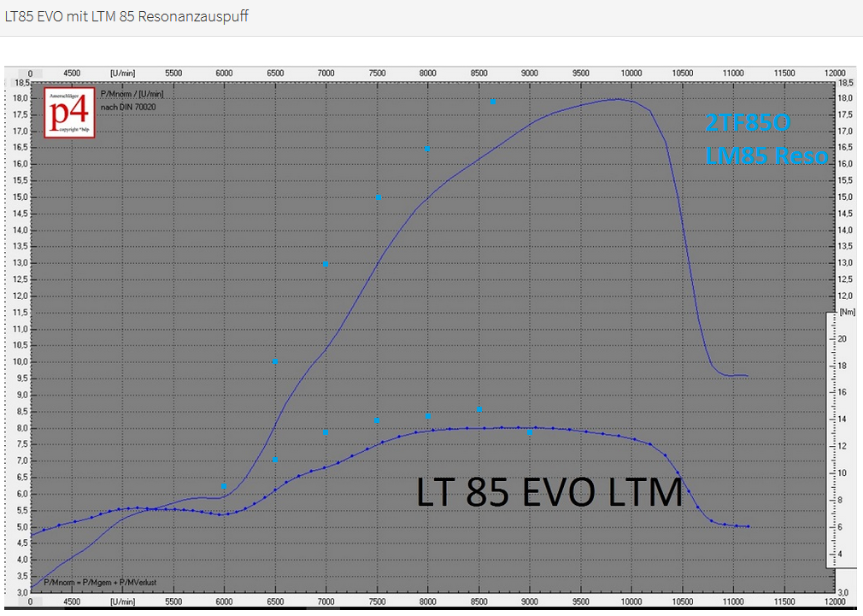Viewport: 863px width, 616px height.
Task: Click the [U/min] label on the bottom axis
Action: click(122, 601)
